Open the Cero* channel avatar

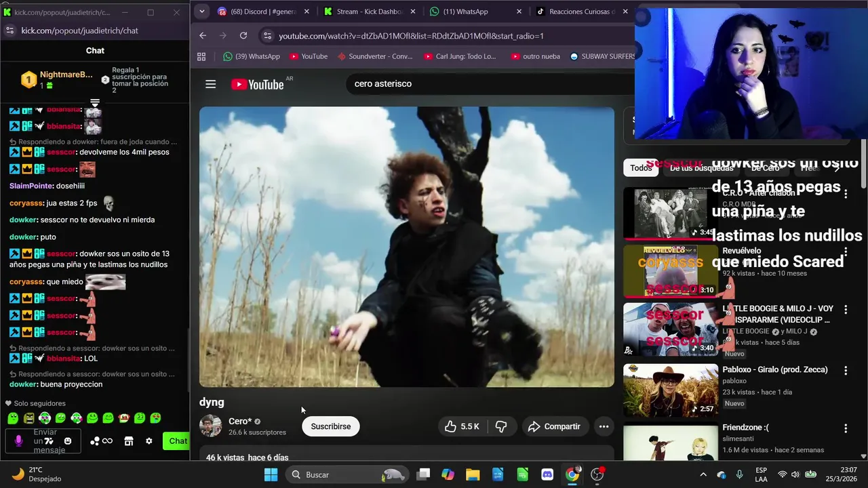click(x=210, y=426)
